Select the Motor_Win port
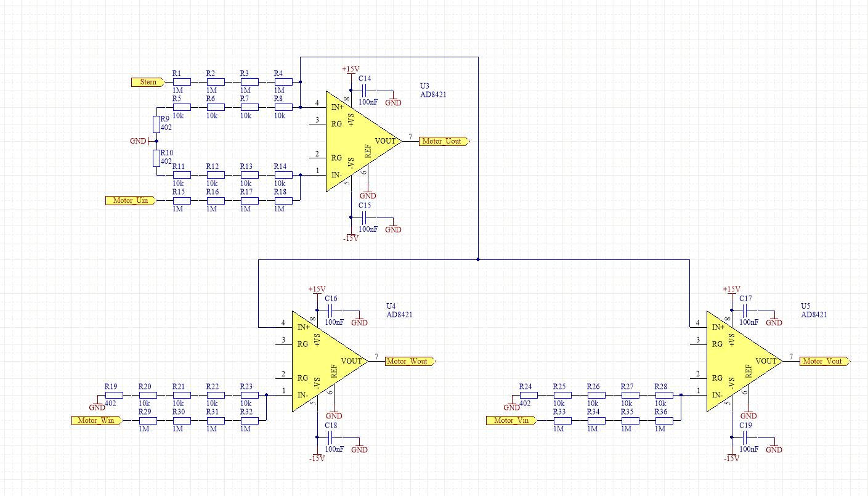 97,421
